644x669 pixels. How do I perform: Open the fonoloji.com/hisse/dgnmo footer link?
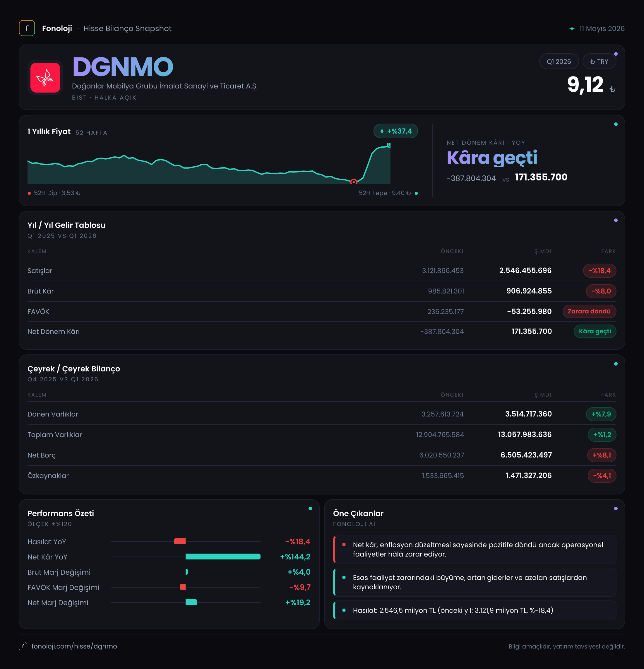[74, 646]
